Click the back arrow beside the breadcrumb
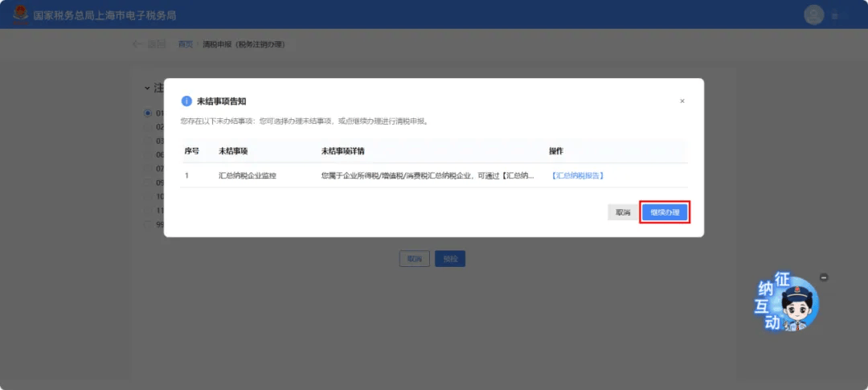This screenshot has width=868, height=390. point(138,44)
